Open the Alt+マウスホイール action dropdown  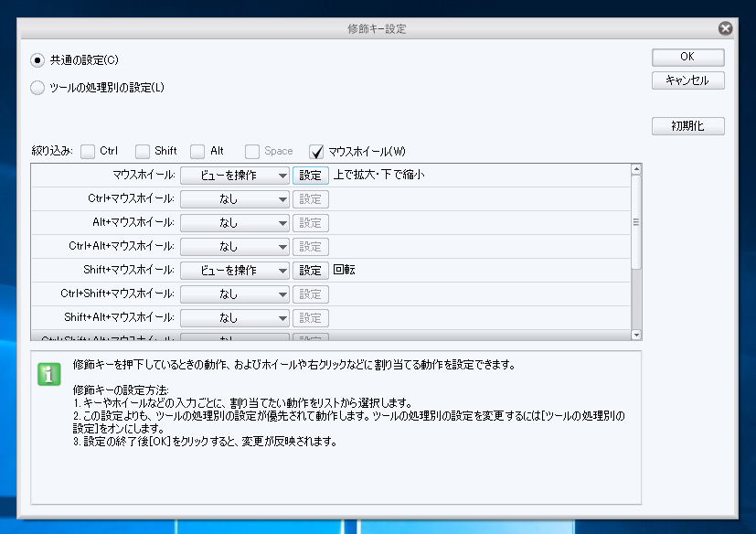pyautogui.click(x=235, y=223)
